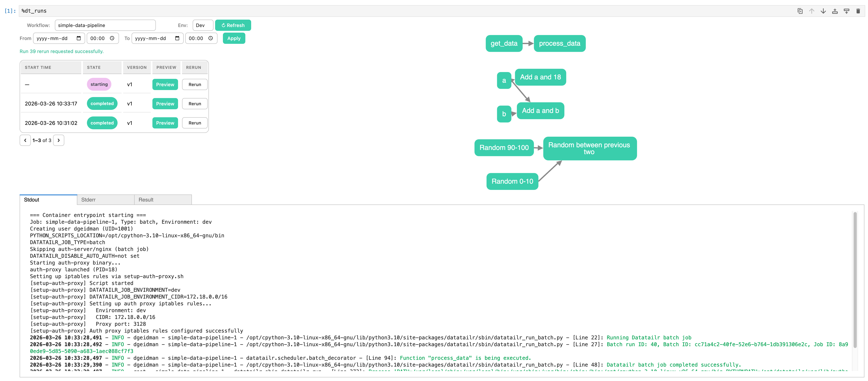This screenshot has width=868, height=381.
Task: Open the Env selector showing Dev
Action: (x=202, y=25)
